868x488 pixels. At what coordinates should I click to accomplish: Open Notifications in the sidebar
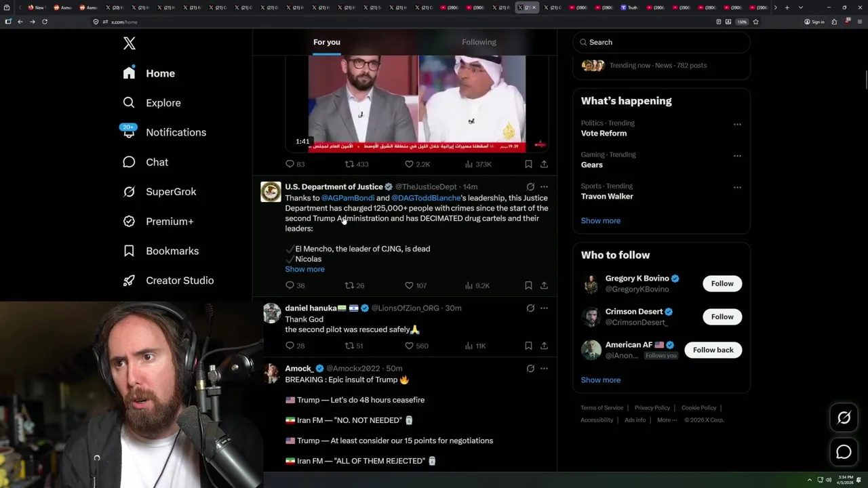(x=164, y=132)
